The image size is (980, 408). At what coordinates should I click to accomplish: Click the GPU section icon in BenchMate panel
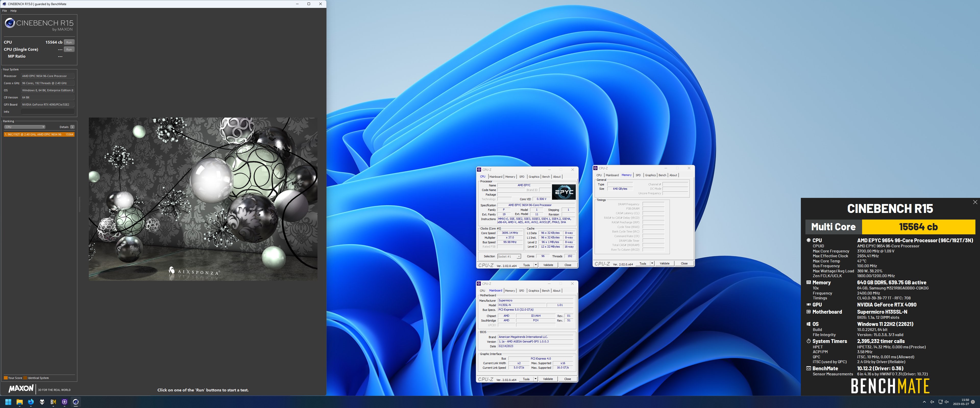(808, 304)
